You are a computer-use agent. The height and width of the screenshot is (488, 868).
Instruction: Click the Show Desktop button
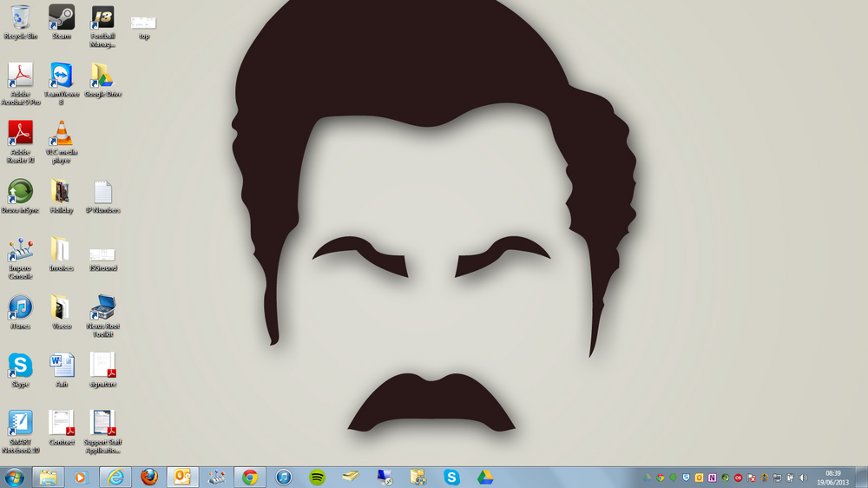861,477
